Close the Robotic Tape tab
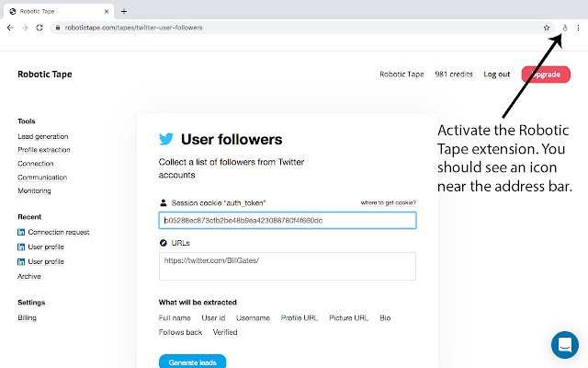This screenshot has width=588, height=368. pos(107,11)
